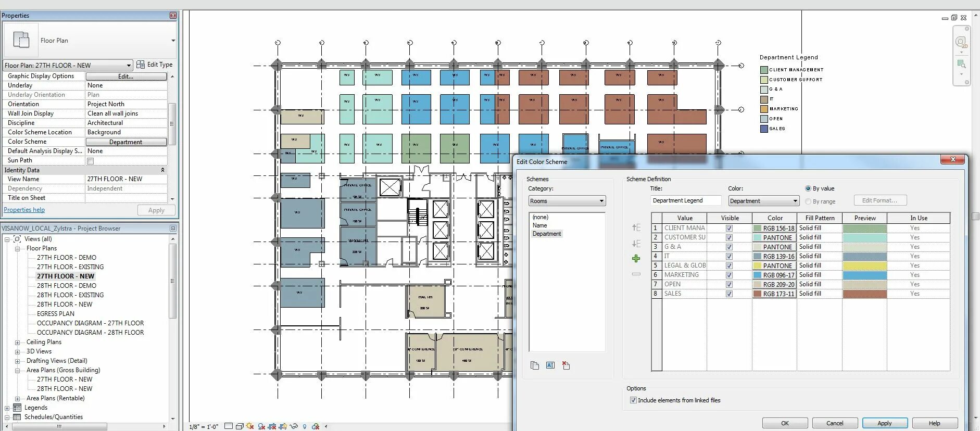Move the selected row up in the scheme table

coord(636,227)
